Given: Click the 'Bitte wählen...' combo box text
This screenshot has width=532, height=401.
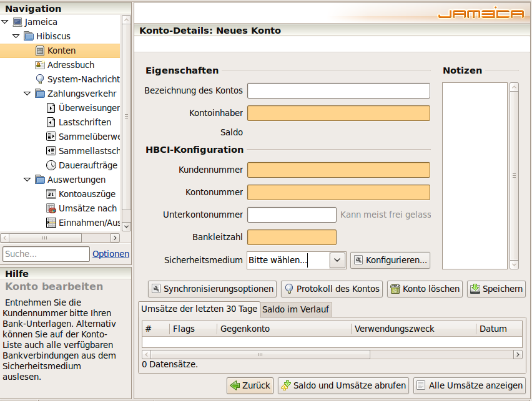Looking at the screenshot, I should point(278,260).
